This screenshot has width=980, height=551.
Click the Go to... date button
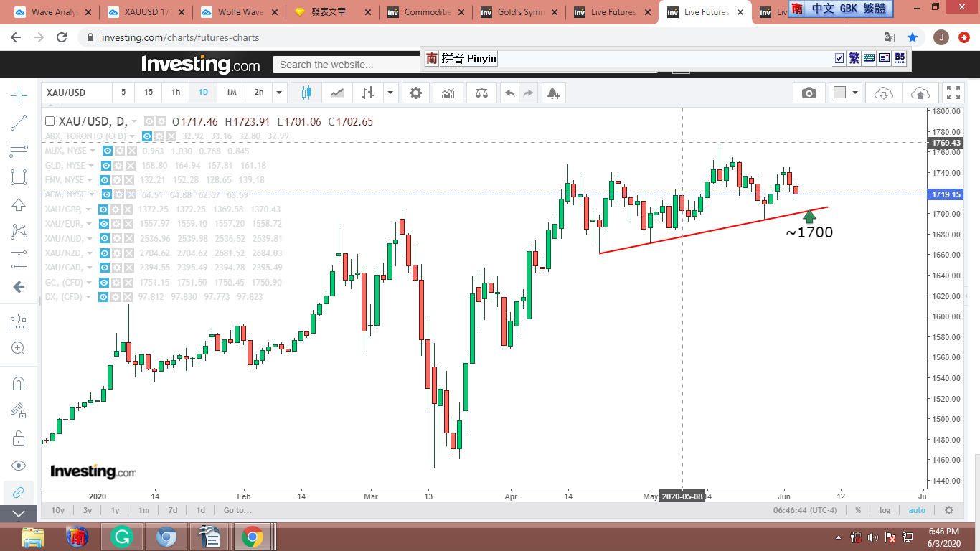click(237, 510)
